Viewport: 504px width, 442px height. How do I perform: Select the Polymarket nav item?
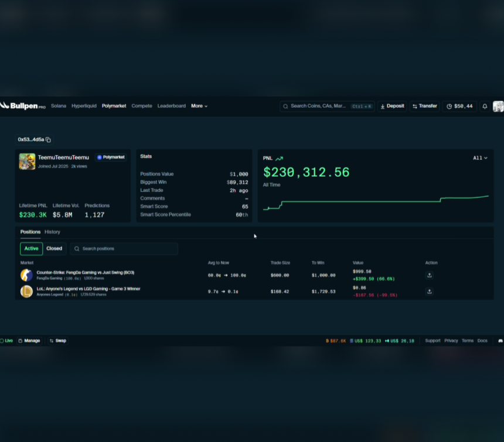point(114,106)
